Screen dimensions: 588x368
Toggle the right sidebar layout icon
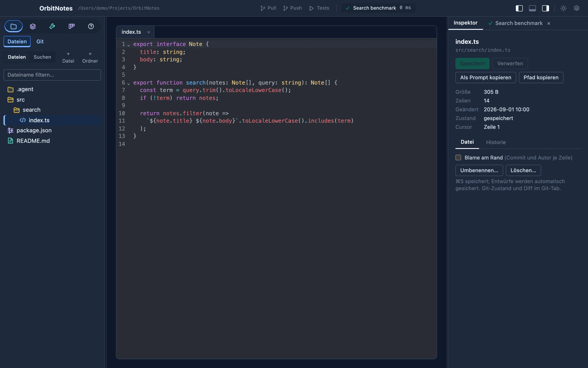coord(546,8)
